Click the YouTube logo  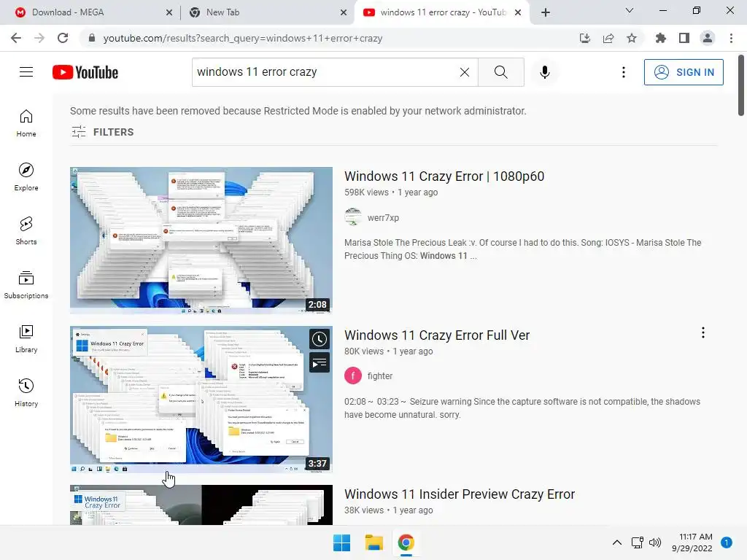point(85,72)
